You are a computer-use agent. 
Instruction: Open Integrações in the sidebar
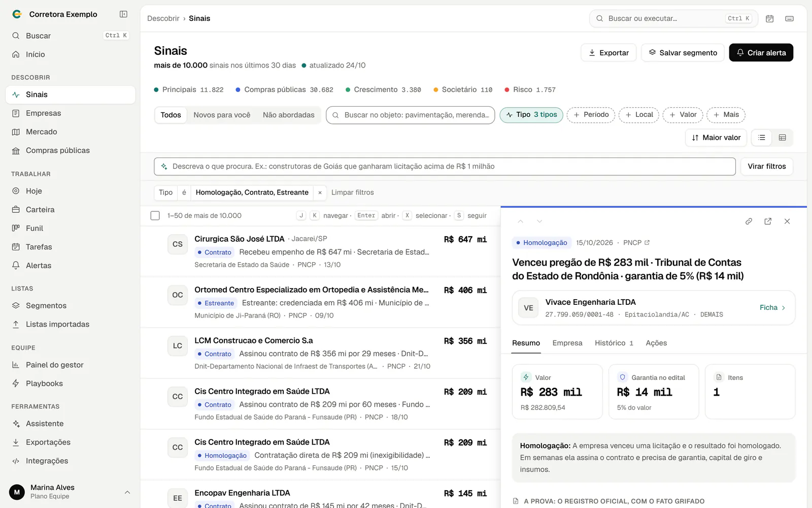pos(71,461)
